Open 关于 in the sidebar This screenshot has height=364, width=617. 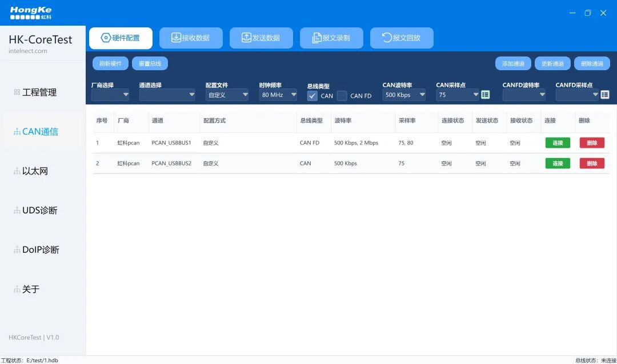click(x=31, y=289)
